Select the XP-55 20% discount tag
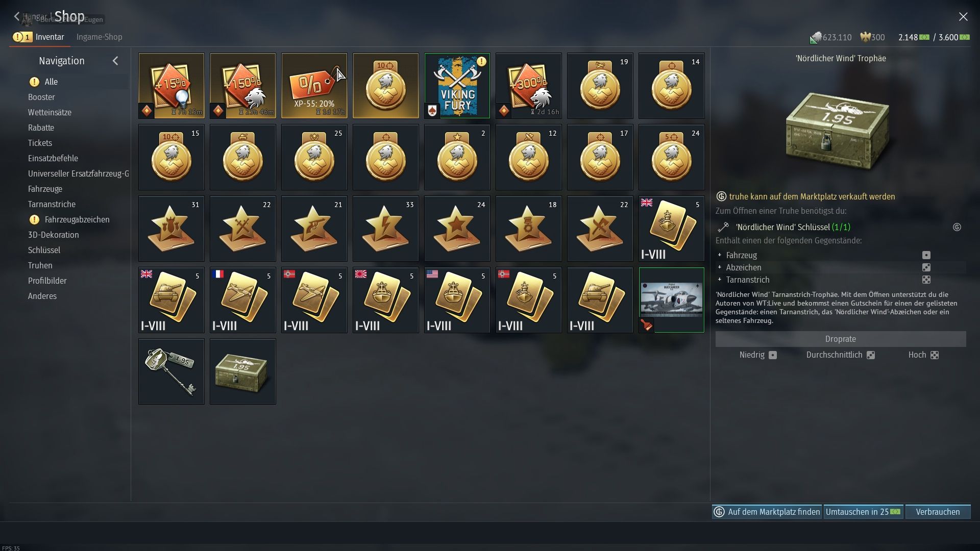This screenshot has height=551, width=980. click(314, 86)
